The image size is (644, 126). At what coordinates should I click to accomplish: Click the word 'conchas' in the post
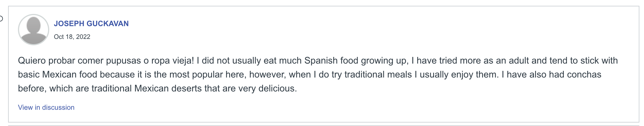(584, 75)
